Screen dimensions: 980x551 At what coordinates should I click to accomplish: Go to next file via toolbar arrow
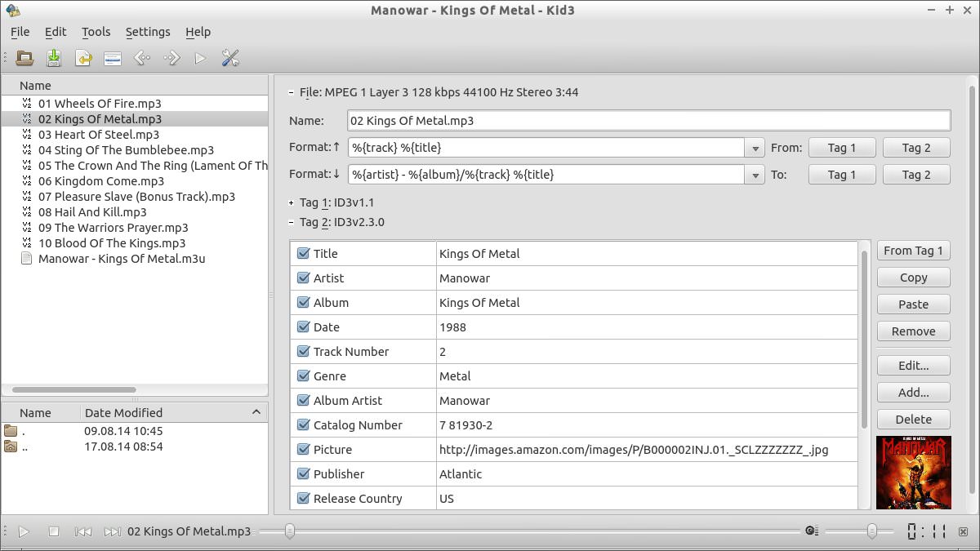171,57
